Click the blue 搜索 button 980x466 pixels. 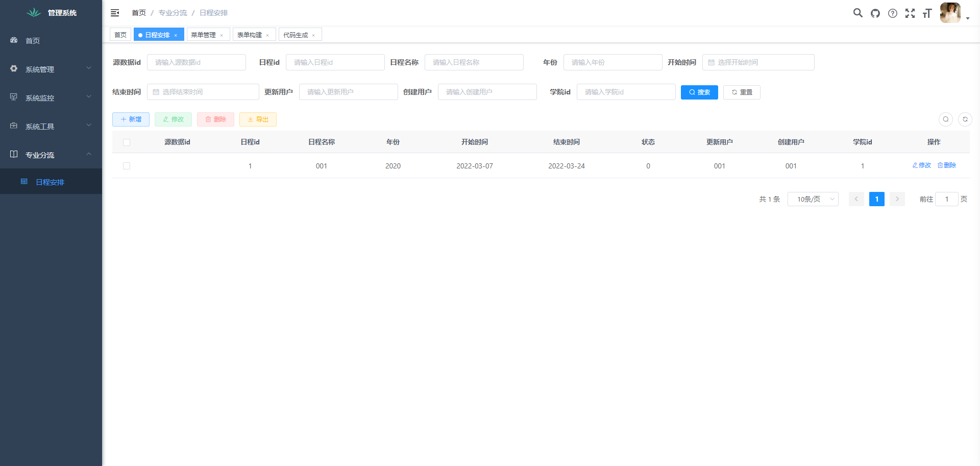[x=699, y=92]
